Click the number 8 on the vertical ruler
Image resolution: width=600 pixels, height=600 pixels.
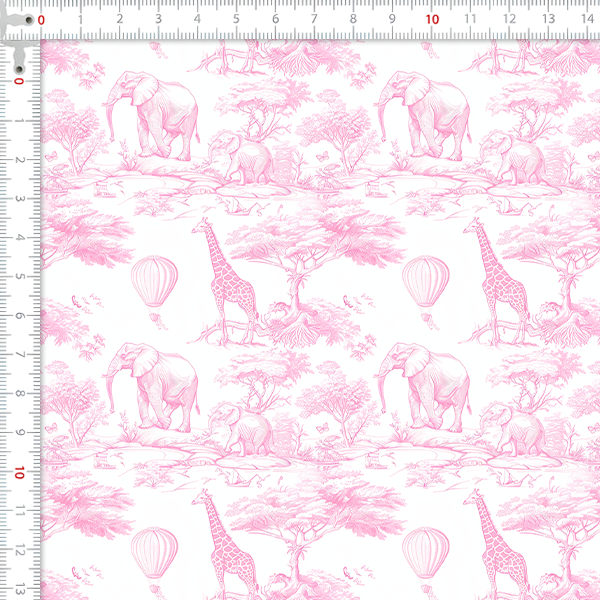coord(19,394)
